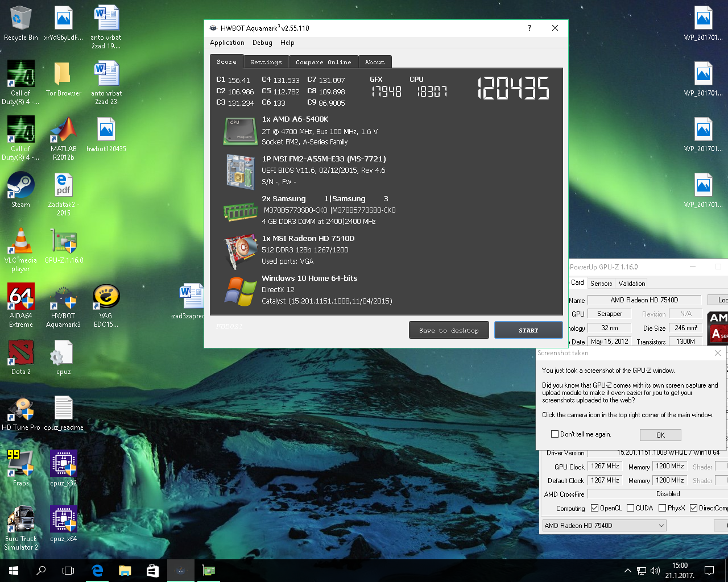Click GPU-Z Name field AMD Radeon HD 7540D
This screenshot has width=728, height=582.
coord(644,300)
